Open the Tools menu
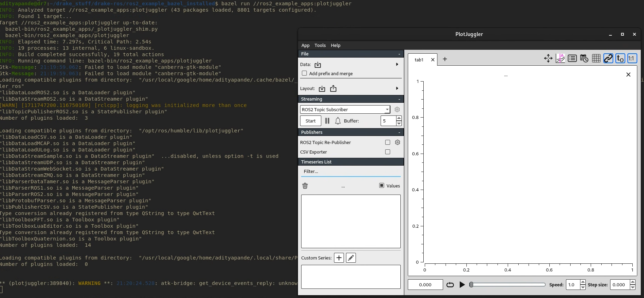Image resolution: width=644 pixels, height=298 pixels. coord(320,45)
